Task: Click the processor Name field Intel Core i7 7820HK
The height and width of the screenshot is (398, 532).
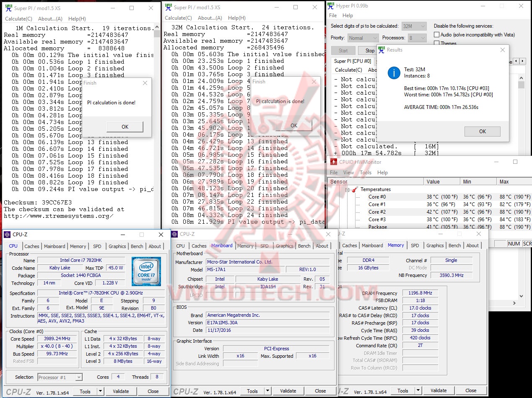Action: (x=80, y=260)
